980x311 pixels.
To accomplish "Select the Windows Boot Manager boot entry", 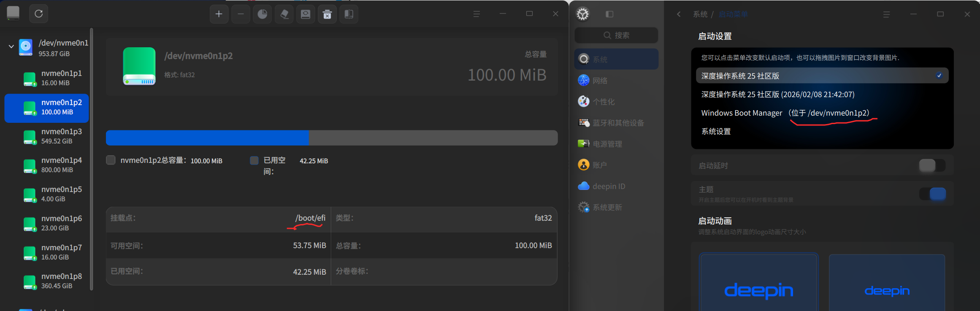I will [822, 113].
